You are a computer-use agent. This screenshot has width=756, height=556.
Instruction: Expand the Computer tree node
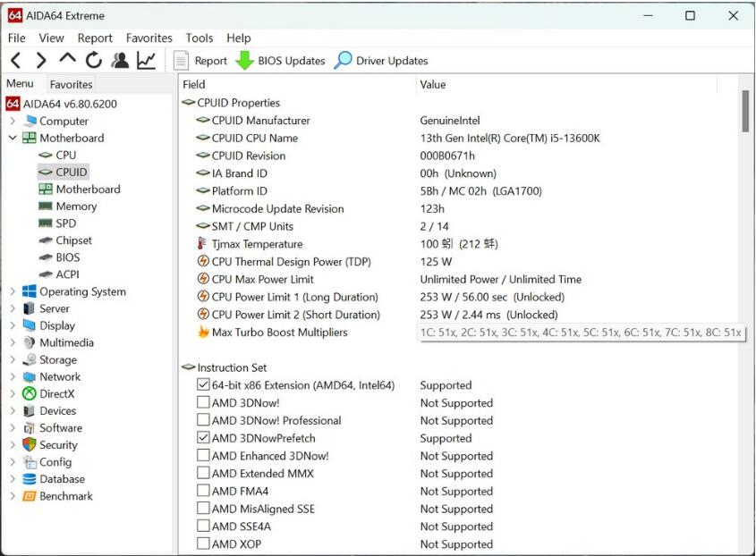tap(13, 121)
